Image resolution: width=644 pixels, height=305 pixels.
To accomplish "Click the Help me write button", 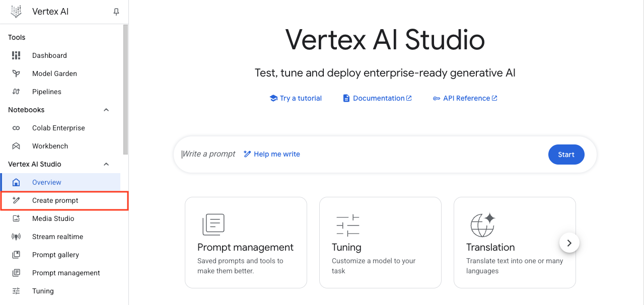I will pos(271,154).
